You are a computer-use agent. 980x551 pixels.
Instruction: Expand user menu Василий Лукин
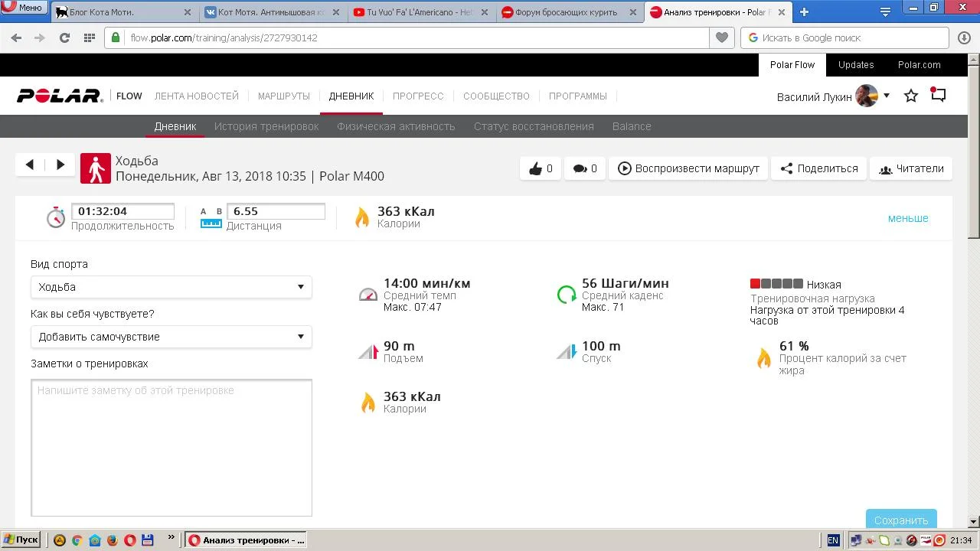click(x=833, y=96)
